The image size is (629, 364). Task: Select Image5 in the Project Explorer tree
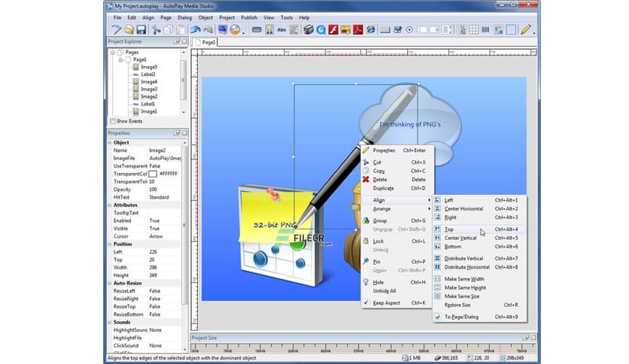point(149,67)
